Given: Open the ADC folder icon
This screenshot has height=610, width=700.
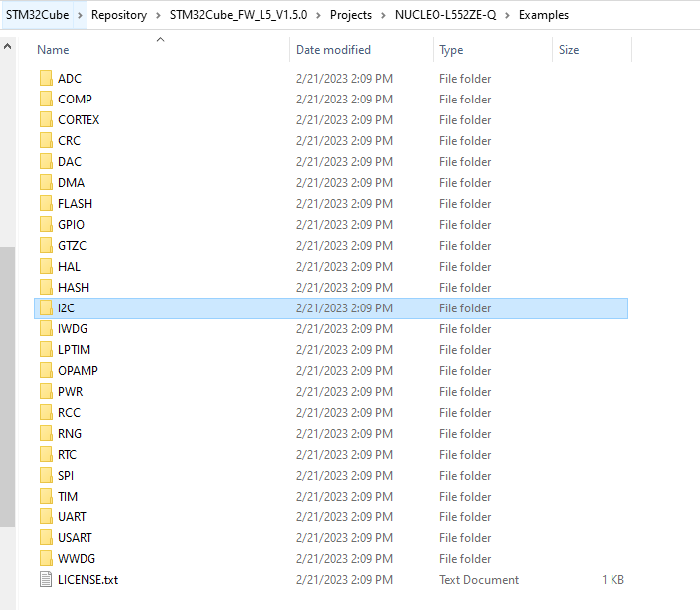Looking at the screenshot, I should point(46,78).
